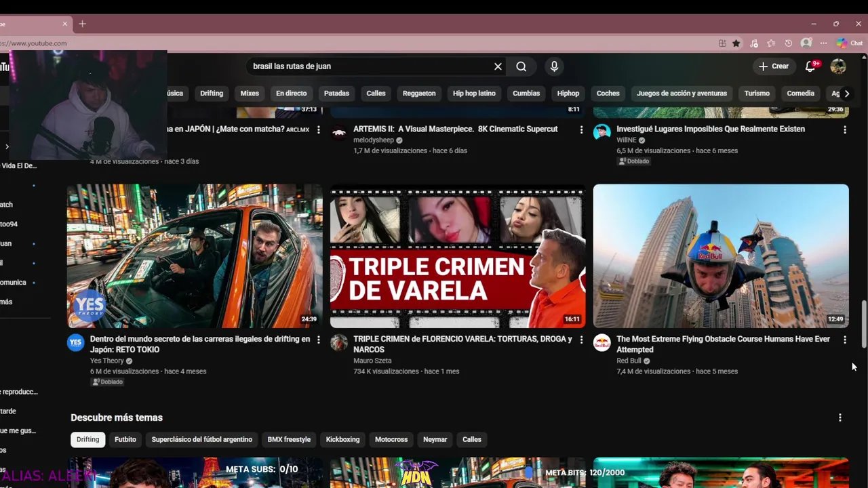Select the Patadas filter chip
868x488 pixels.
click(x=336, y=94)
